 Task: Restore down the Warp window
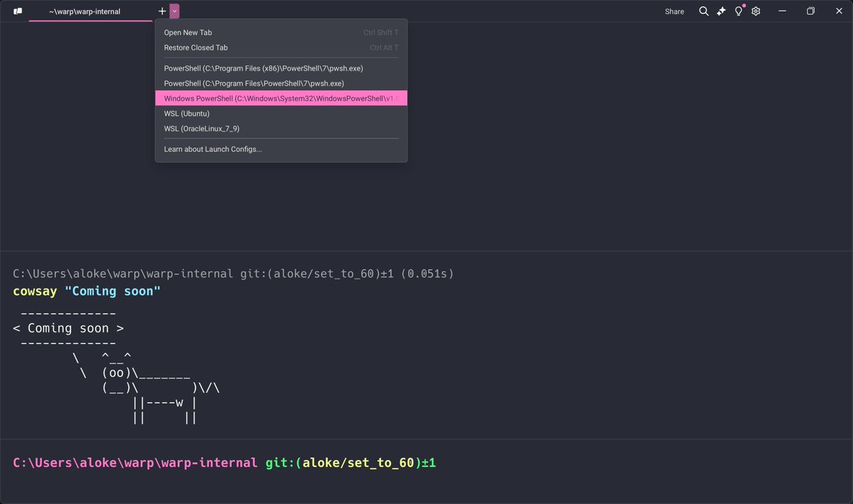click(x=810, y=11)
